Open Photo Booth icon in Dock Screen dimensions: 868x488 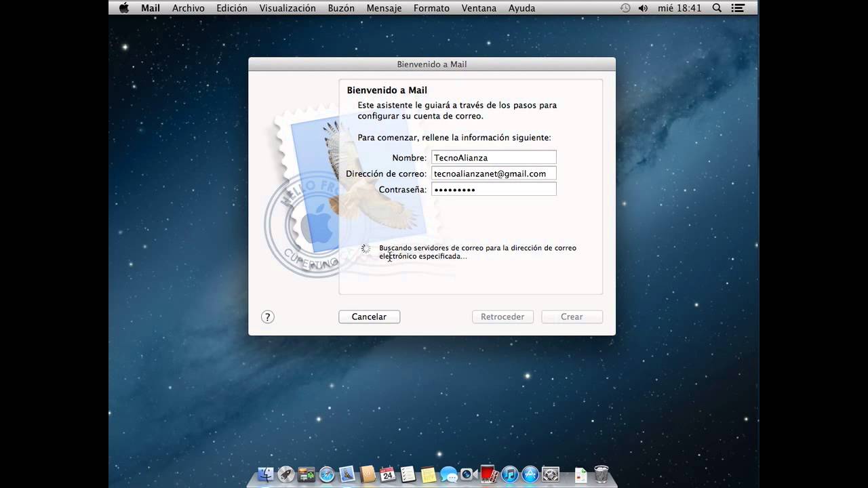(489, 474)
